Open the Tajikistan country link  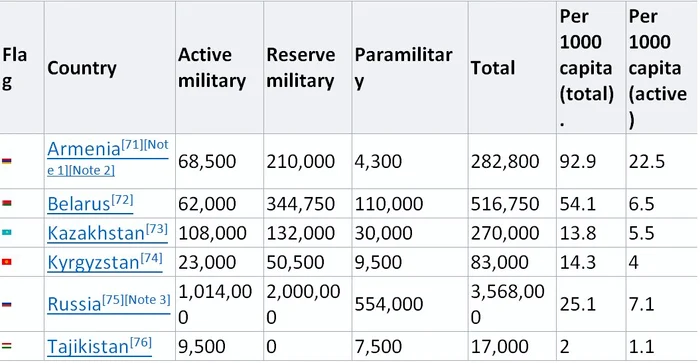[x=88, y=346]
